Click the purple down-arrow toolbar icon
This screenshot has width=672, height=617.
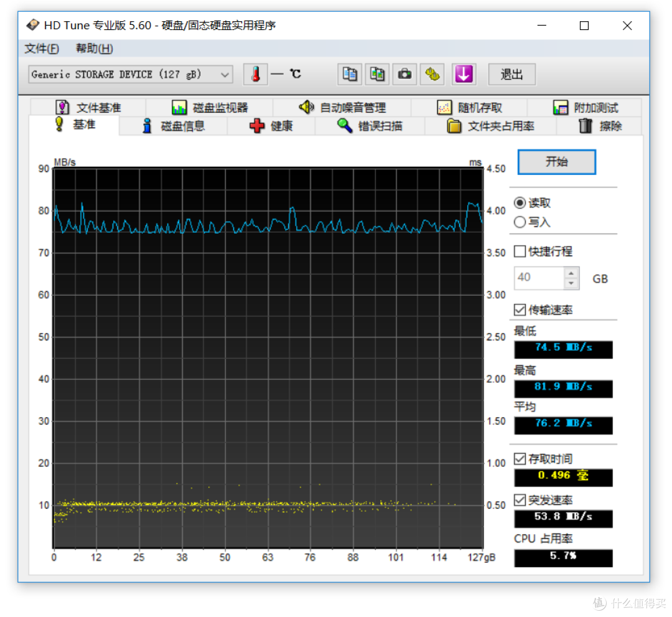(464, 74)
